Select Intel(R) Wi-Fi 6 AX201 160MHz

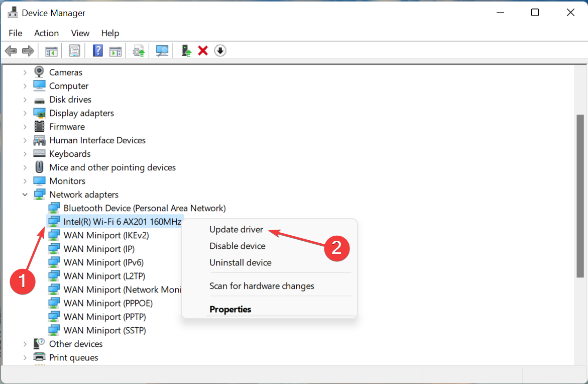pos(122,222)
